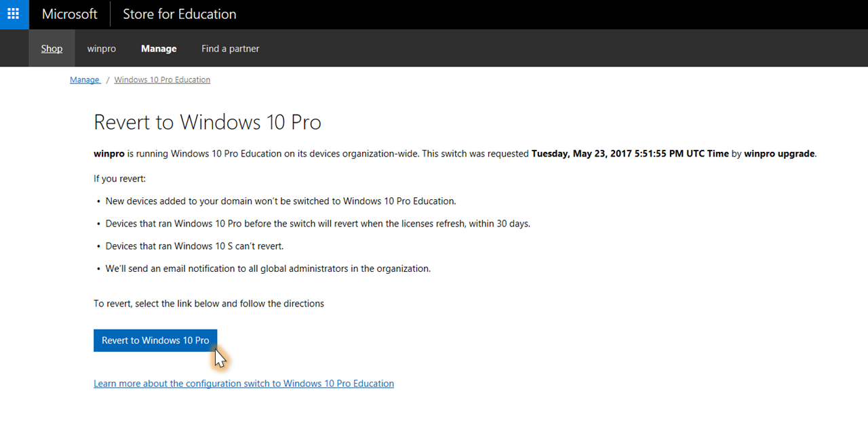Click the Store for Education header title
The image size is (868, 423).
pos(179,14)
